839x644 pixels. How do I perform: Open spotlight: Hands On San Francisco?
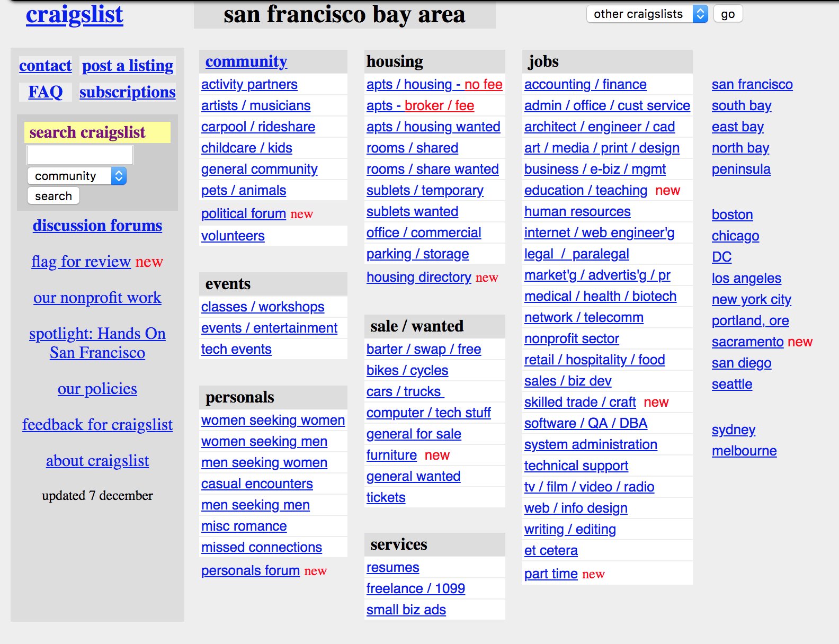click(97, 343)
